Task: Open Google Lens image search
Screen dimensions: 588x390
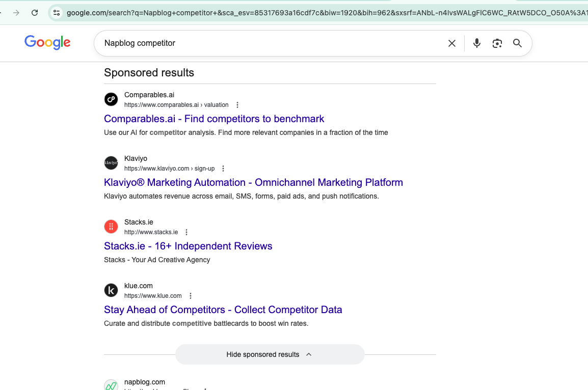Action: 497,43
